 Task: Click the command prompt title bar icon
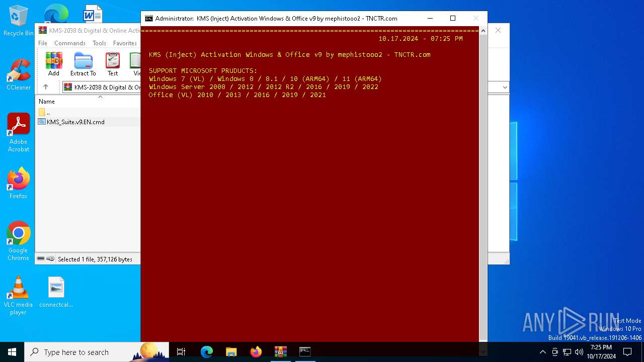149,19
